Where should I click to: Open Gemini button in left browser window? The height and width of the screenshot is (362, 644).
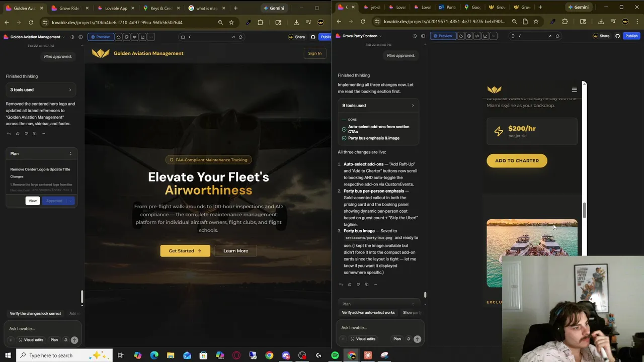click(274, 8)
